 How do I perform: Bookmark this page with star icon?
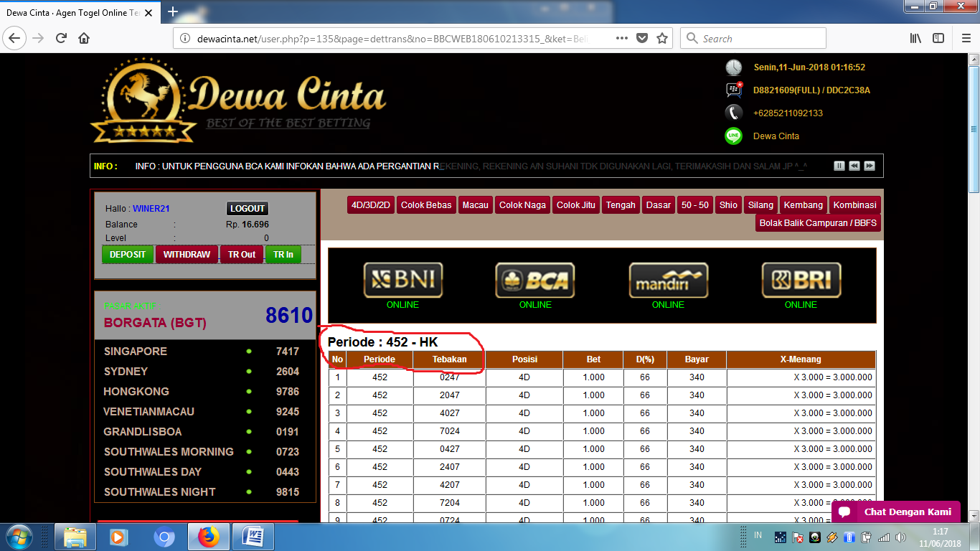click(662, 38)
